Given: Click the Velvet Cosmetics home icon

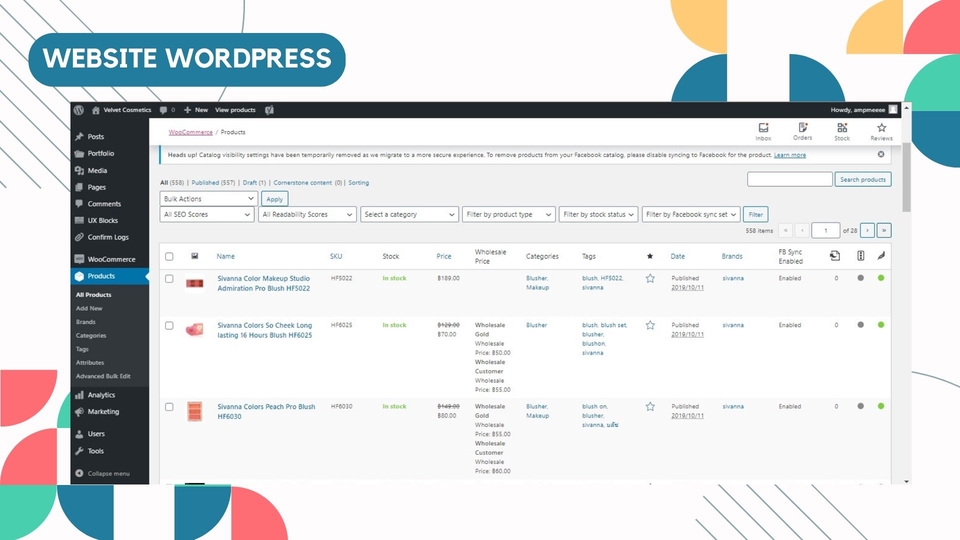Looking at the screenshot, I should point(96,110).
